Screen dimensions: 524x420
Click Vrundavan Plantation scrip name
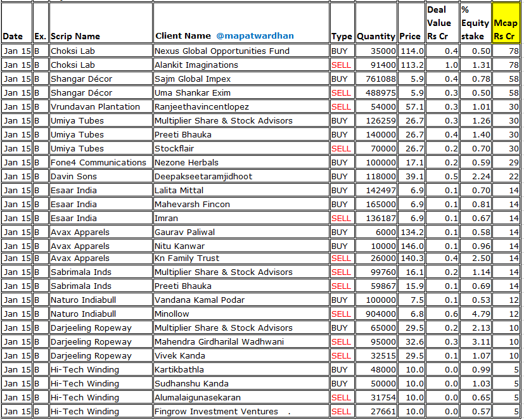click(x=95, y=106)
